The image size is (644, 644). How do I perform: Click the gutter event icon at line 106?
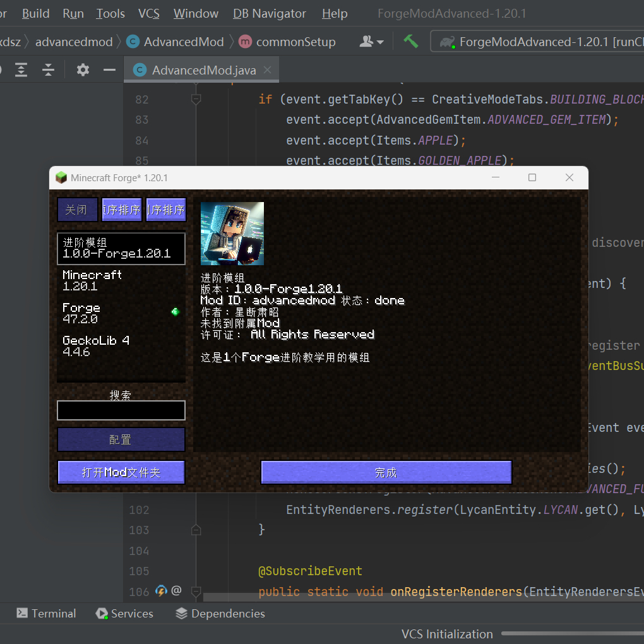click(161, 590)
